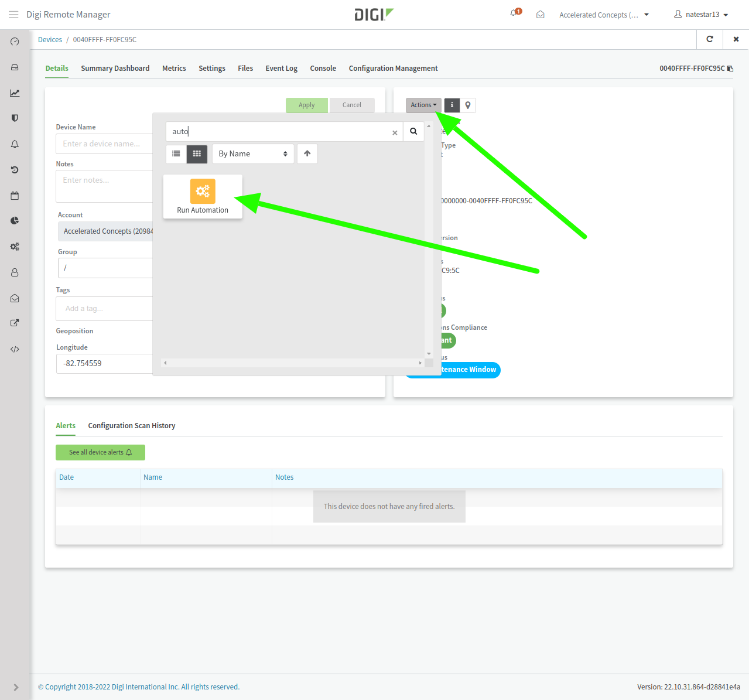Open the natestar13 user menu
The width and height of the screenshot is (749, 700).
pos(701,15)
